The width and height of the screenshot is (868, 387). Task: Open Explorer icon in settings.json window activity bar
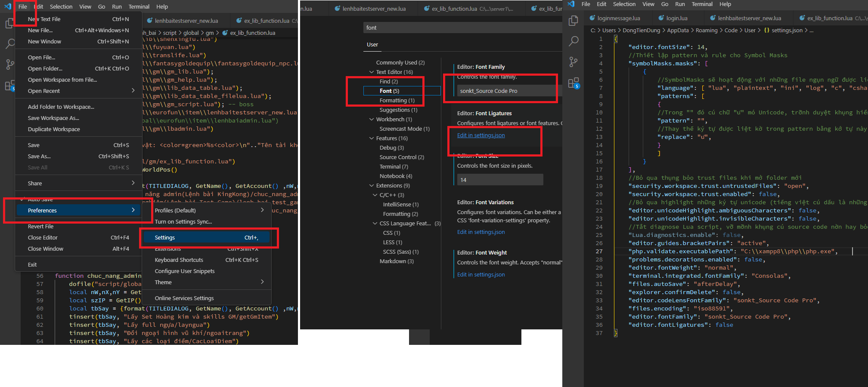(573, 20)
